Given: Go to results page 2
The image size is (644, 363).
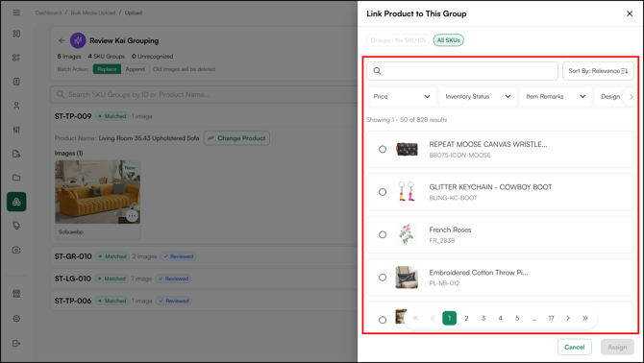Looking at the screenshot, I should click(x=466, y=318).
